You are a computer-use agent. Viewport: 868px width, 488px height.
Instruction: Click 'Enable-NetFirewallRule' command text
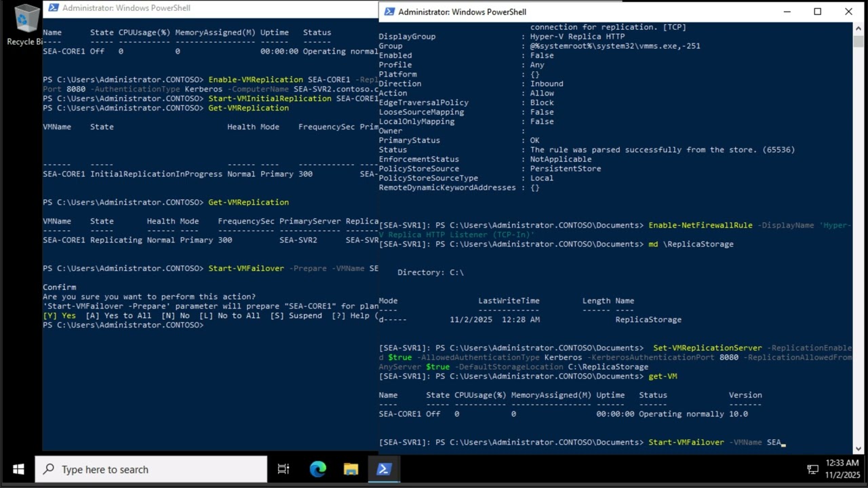click(x=701, y=225)
